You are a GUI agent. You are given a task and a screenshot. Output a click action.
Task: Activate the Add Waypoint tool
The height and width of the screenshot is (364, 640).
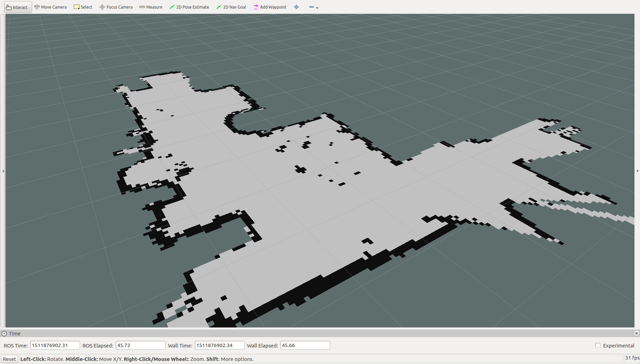[270, 7]
